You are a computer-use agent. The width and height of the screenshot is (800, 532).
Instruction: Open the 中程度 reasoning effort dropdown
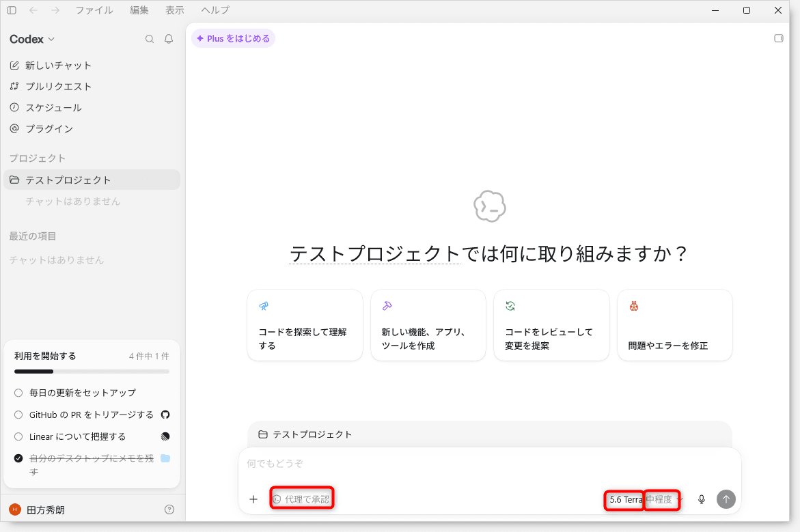click(x=664, y=500)
